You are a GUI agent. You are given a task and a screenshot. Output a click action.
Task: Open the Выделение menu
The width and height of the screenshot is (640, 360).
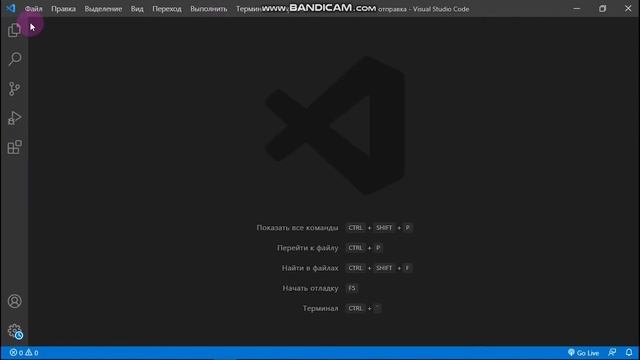click(103, 9)
